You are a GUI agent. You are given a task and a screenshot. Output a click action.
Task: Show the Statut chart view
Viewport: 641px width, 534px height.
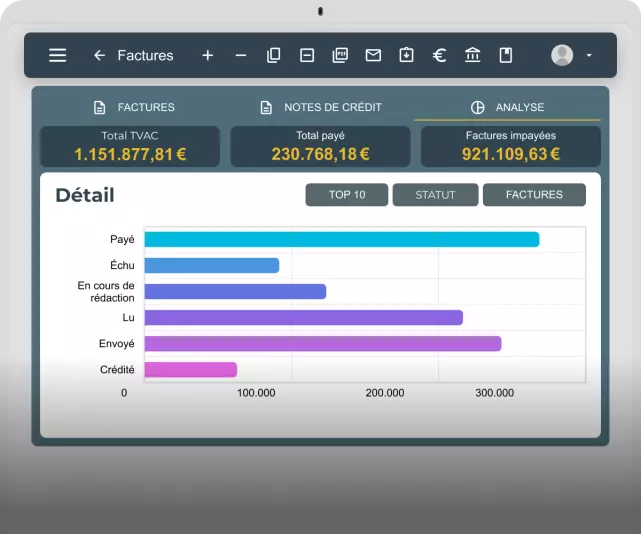[x=435, y=195]
